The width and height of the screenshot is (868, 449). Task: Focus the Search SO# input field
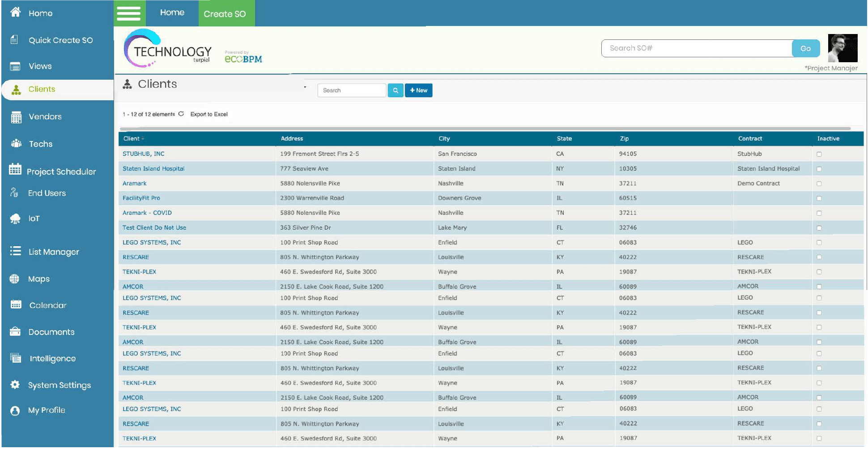(x=697, y=48)
